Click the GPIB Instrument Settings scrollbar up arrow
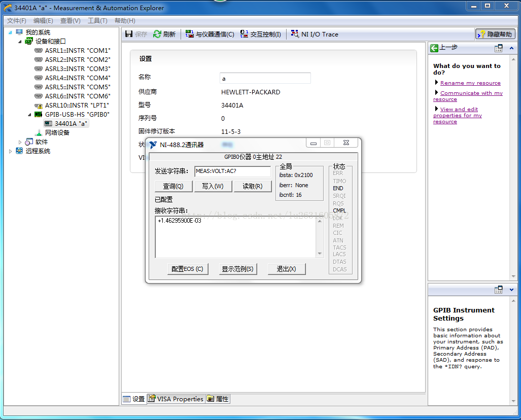This screenshot has width=521, height=420. 513,301
